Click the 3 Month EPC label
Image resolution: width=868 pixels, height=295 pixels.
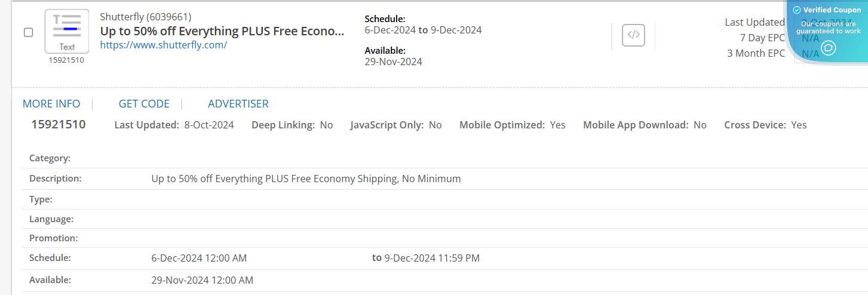(756, 53)
